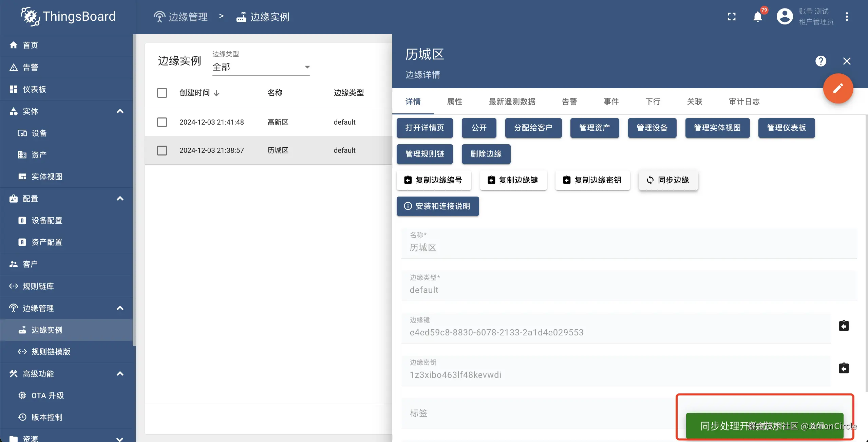Open help via question mark icon
The height and width of the screenshot is (442, 868).
[x=820, y=61]
